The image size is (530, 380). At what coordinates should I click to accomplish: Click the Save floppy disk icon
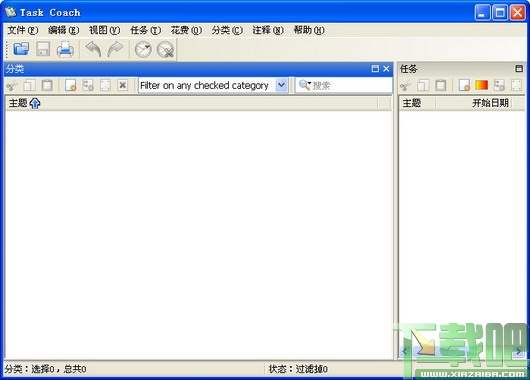tap(43, 49)
